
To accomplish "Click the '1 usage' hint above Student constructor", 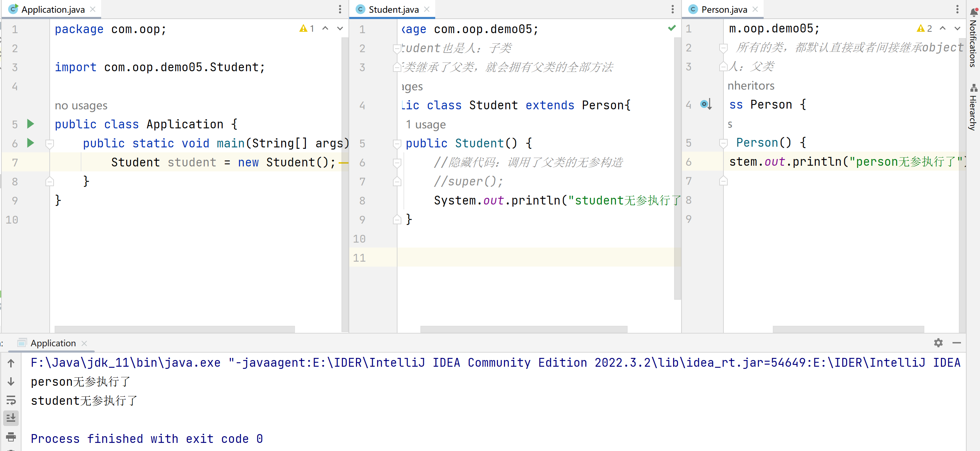I will [425, 124].
